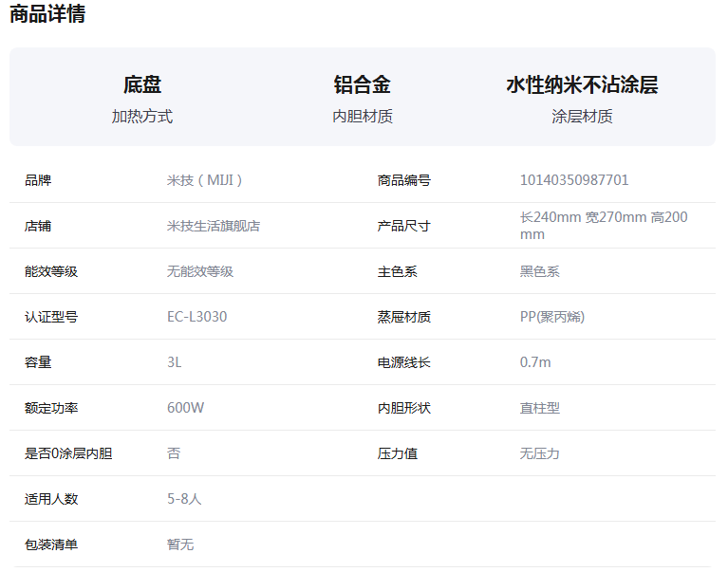The width and height of the screenshot is (728, 572).
Task: Select product number 10140350987701
Action: (574, 180)
